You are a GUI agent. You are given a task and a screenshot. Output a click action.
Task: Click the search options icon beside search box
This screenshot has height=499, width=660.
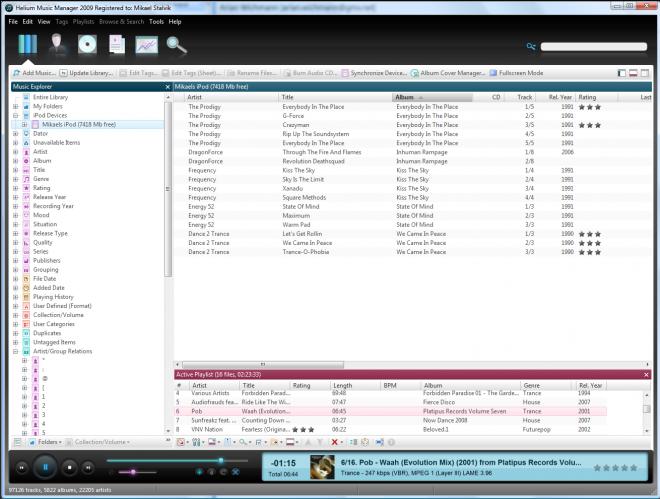coord(531,46)
